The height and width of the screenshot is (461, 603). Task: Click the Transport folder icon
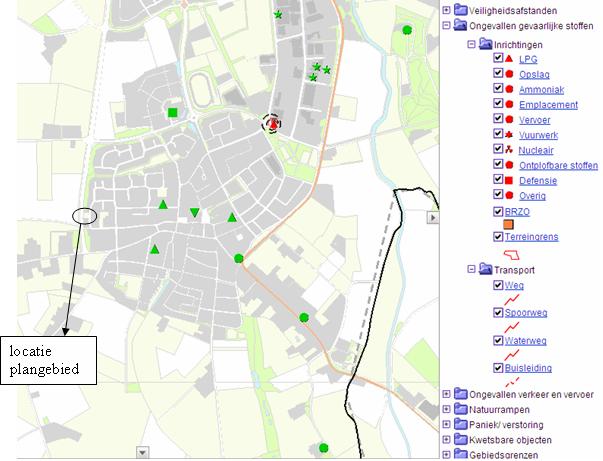485,269
